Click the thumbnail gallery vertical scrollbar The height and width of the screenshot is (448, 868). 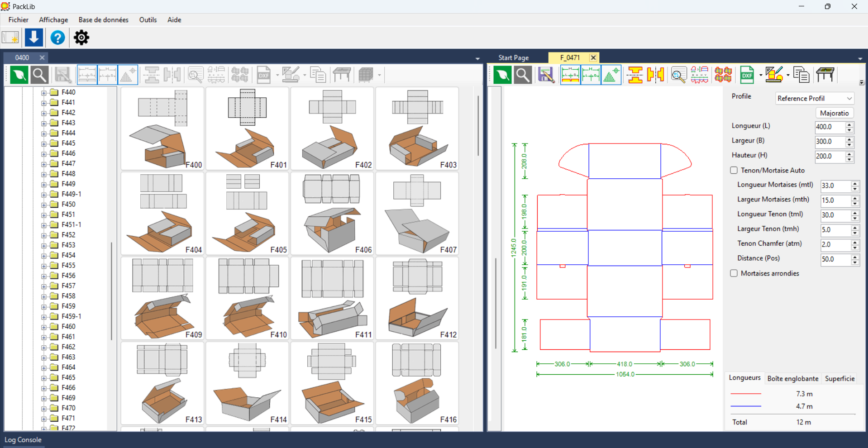click(x=478, y=125)
